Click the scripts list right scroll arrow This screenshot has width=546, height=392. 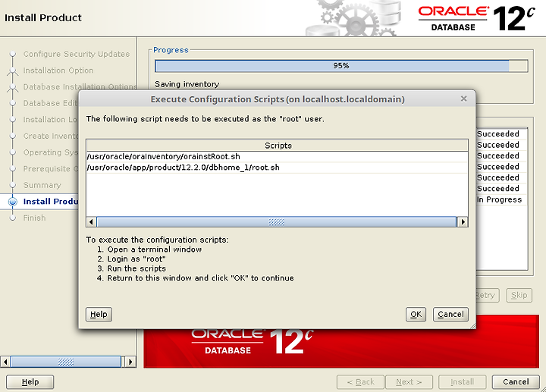coord(463,221)
